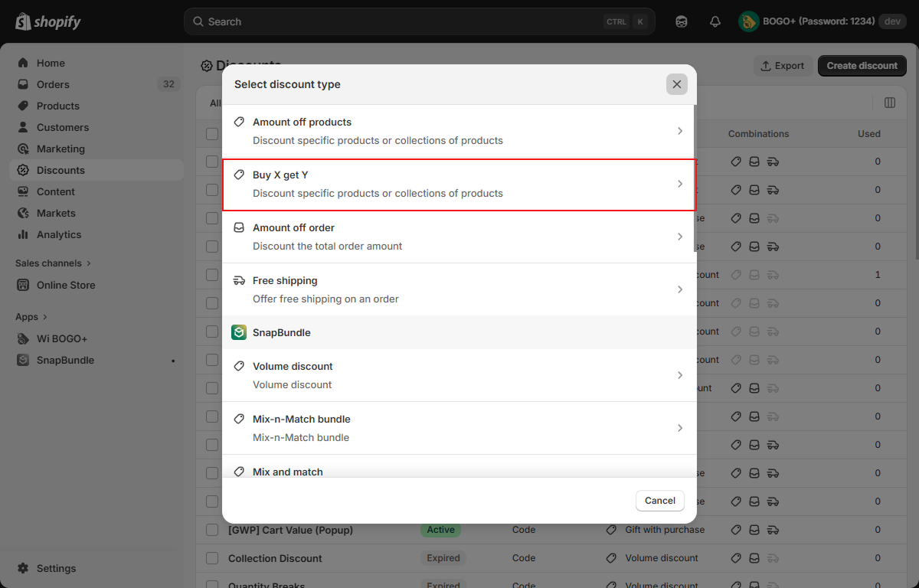Select Discounts in sidebar
The image size is (919, 588).
click(96, 170)
